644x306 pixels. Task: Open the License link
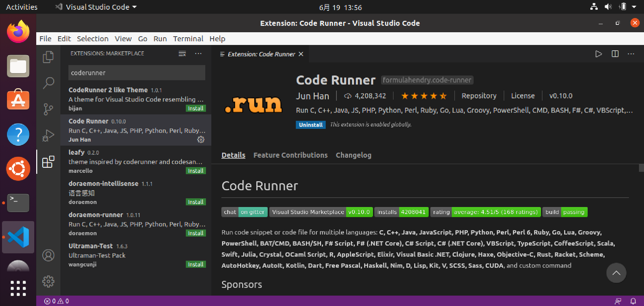pyautogui.click(x=523, y=96)
